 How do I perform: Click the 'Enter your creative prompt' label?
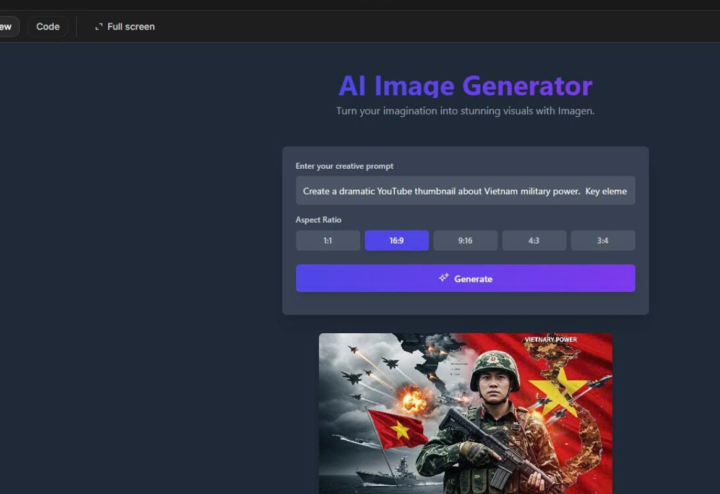click(x=343, y=166)
